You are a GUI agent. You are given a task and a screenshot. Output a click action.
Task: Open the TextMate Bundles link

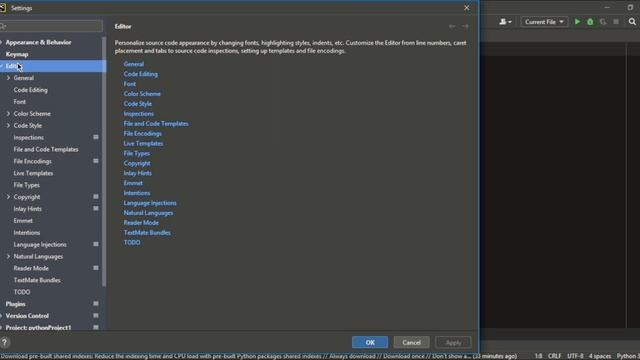147,233
